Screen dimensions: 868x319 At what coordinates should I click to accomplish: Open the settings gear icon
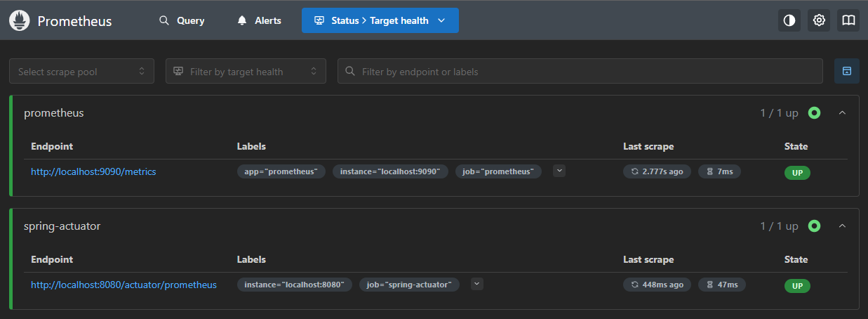click(x=819, y=20)
